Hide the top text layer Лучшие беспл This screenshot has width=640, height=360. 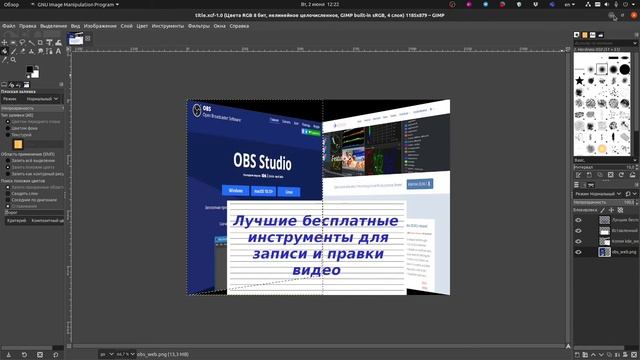pos(578,220)
